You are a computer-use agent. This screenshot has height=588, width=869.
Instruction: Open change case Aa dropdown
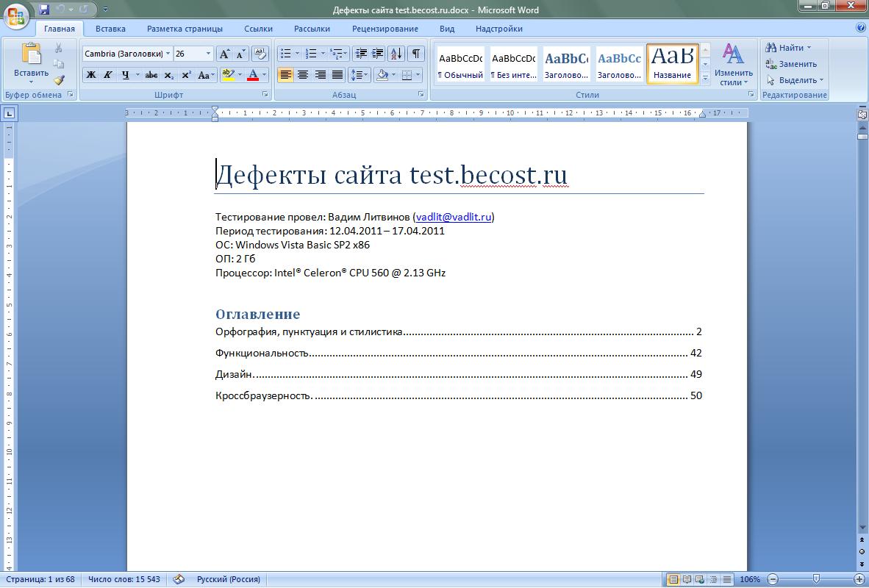[x=206, y=75]
